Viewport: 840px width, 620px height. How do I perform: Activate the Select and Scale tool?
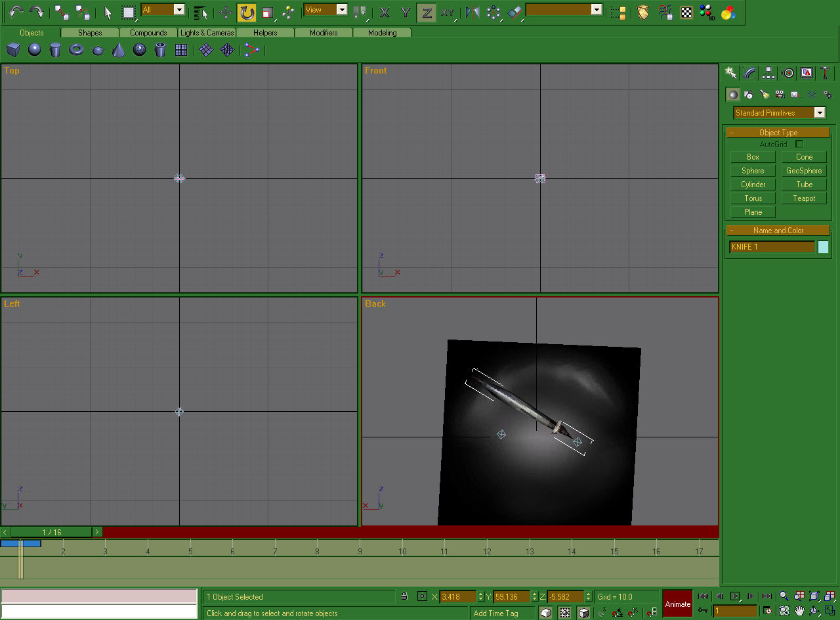pyautogui.click(x=267, y=12)
